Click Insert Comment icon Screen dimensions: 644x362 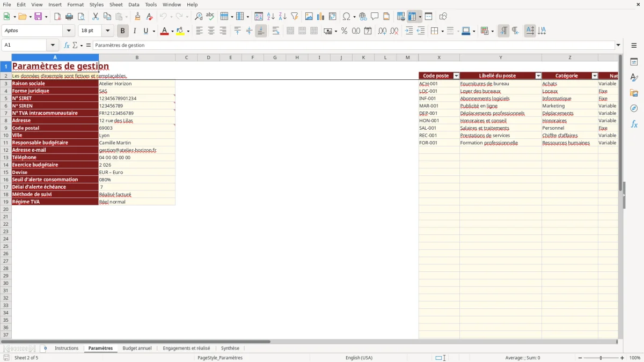375,17
